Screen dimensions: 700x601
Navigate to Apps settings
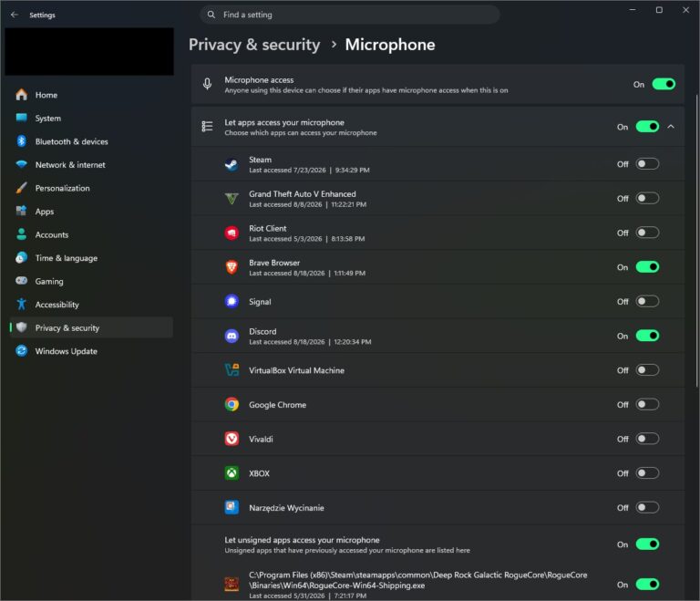tap(91, 211)
